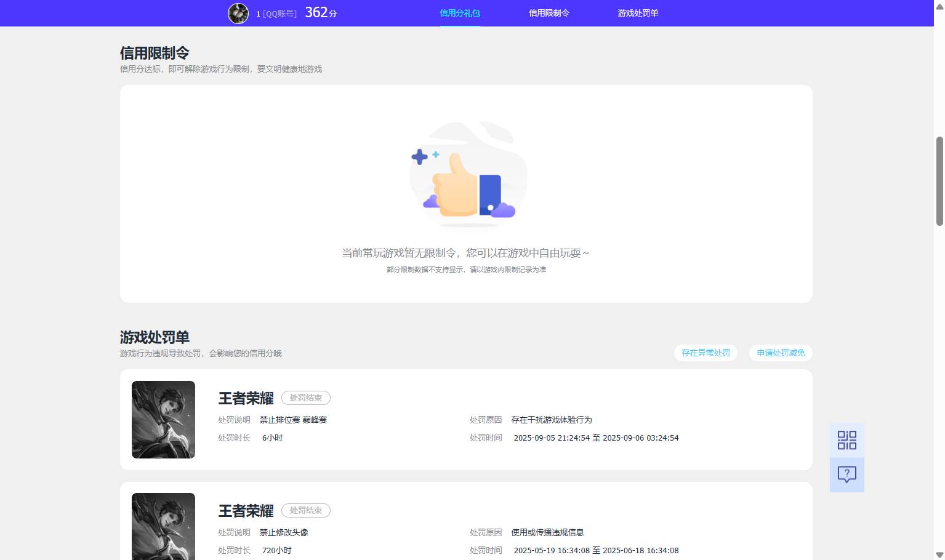Switch to the 游戏处罚单 tab

pos(638,13)
